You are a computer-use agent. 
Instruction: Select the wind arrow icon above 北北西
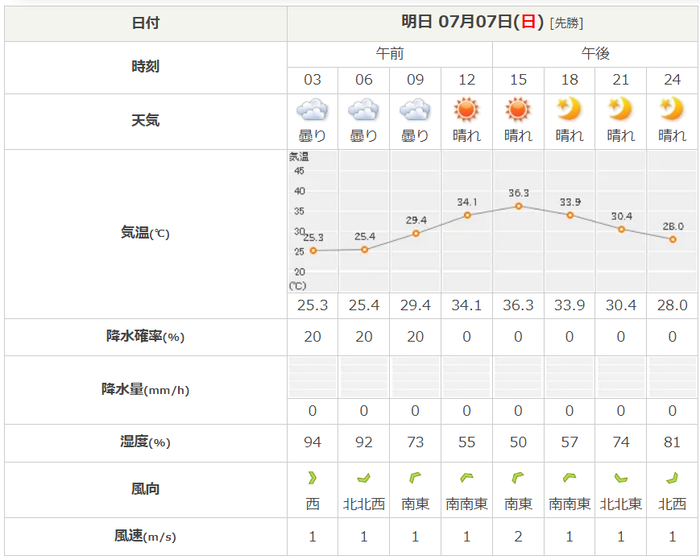(364, 478)
